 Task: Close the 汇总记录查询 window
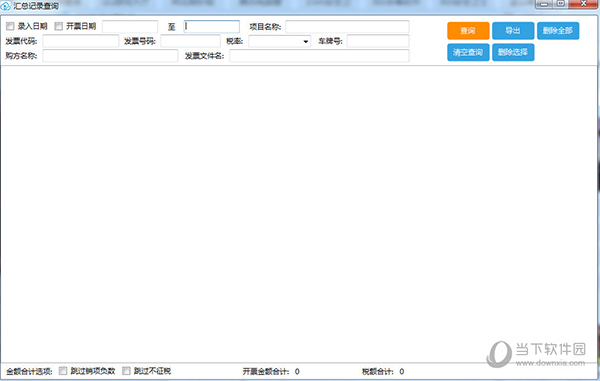pyautogui.click(x=584, y=4)
